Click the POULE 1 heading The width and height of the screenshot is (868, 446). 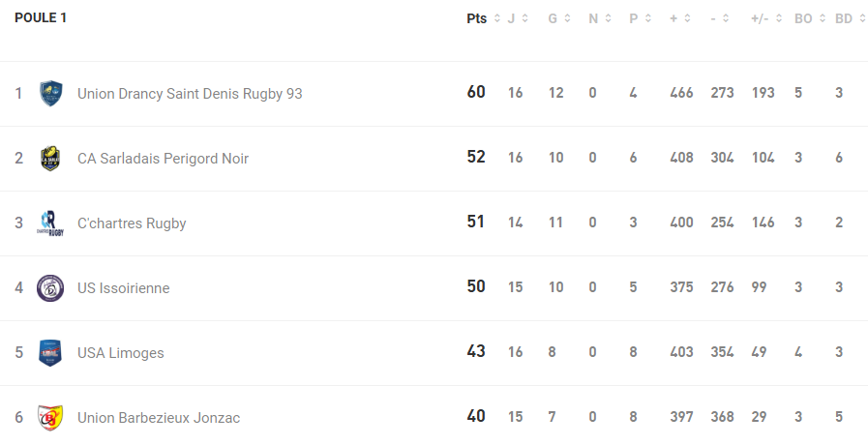[41, 18]
